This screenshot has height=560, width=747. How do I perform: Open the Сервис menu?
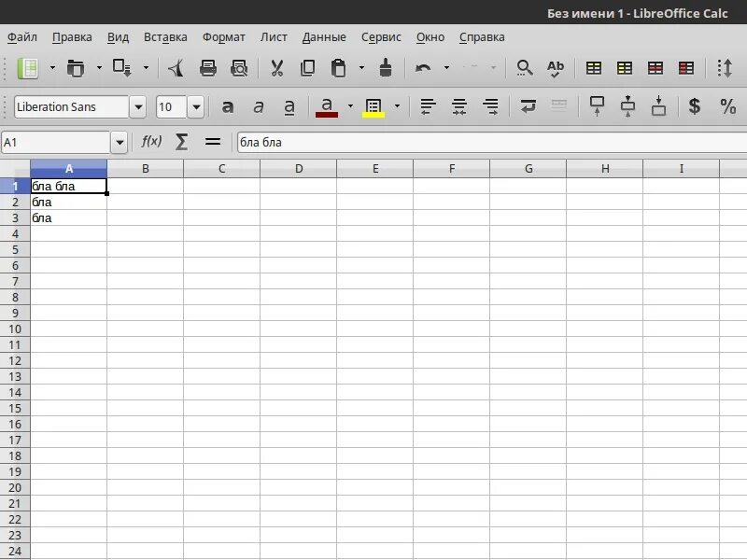[x=381, y=37]
